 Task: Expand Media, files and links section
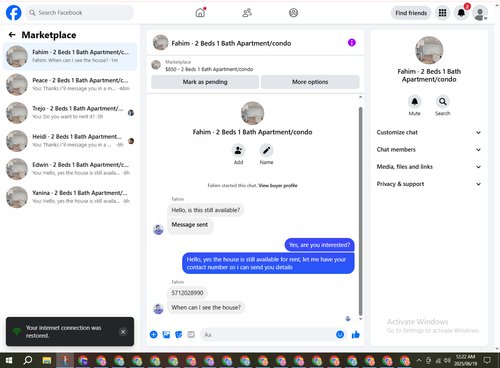[429, 167]
